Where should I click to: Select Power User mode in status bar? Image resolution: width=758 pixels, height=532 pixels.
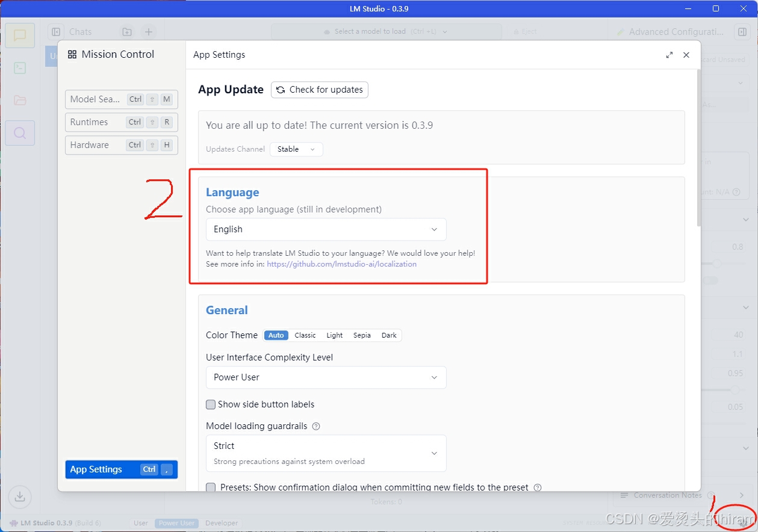click(x=176, y=523)
